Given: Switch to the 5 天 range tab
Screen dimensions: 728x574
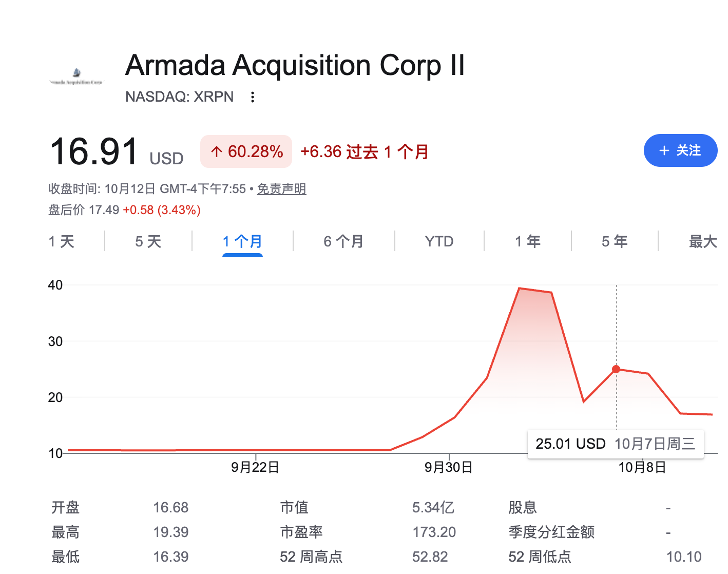Looking at the screenshot, I should 148,241.
